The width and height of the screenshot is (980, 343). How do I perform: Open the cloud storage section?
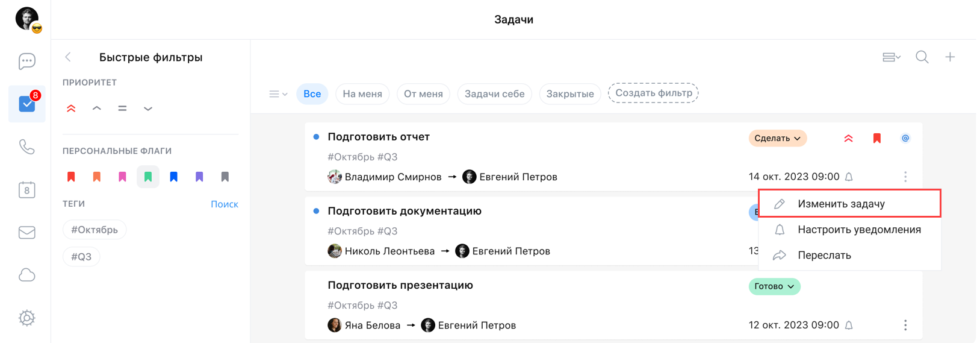click(x=26, y=275)
